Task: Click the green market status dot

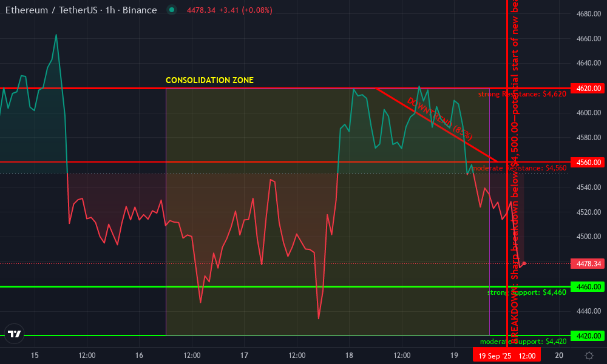Action: [x=172, y=10]
